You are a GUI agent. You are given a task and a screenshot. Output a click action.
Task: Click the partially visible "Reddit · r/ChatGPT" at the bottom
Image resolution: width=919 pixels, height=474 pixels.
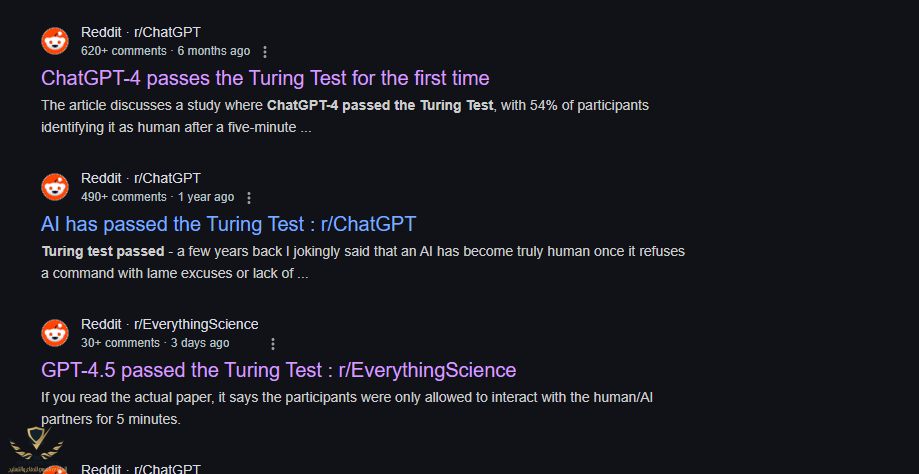tap(141, 468)
